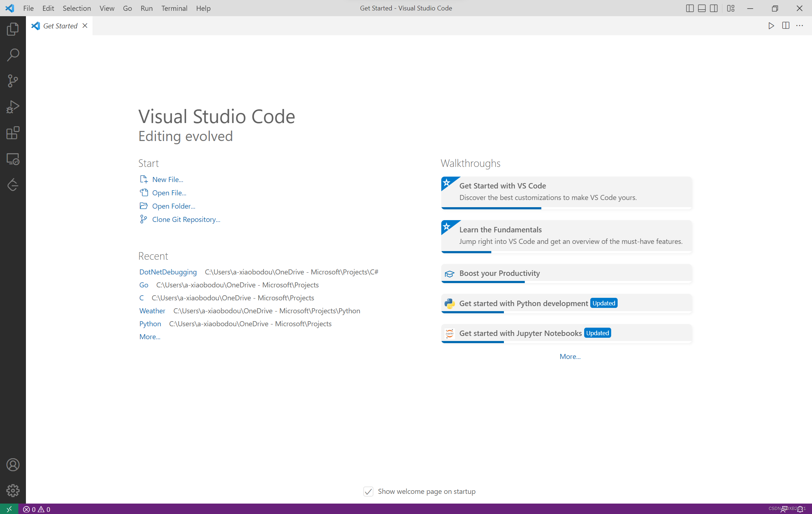Open the Explorer view in activity bar
The width and height of the screenshot is (812, 514).
click(x=13, y=29)
